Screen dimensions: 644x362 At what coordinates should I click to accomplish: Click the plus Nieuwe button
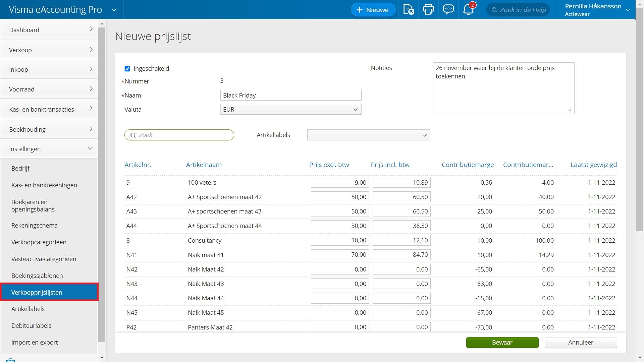[373, 10]
